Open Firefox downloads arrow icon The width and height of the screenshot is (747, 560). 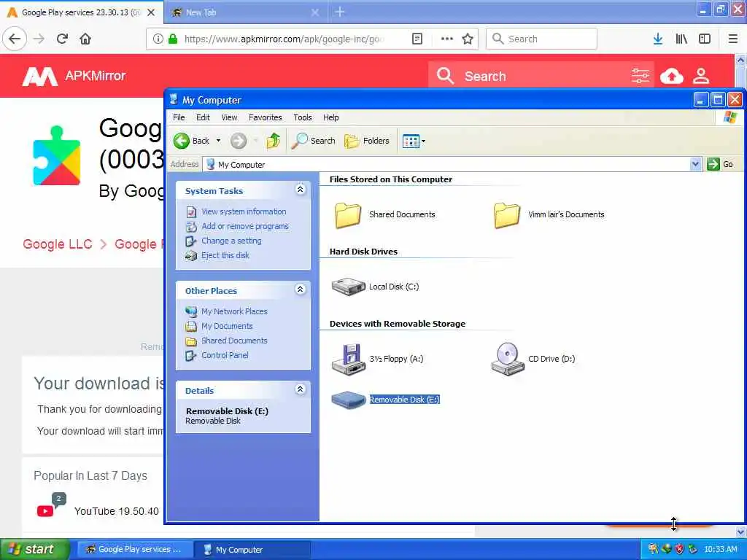(x=658, y=39)
